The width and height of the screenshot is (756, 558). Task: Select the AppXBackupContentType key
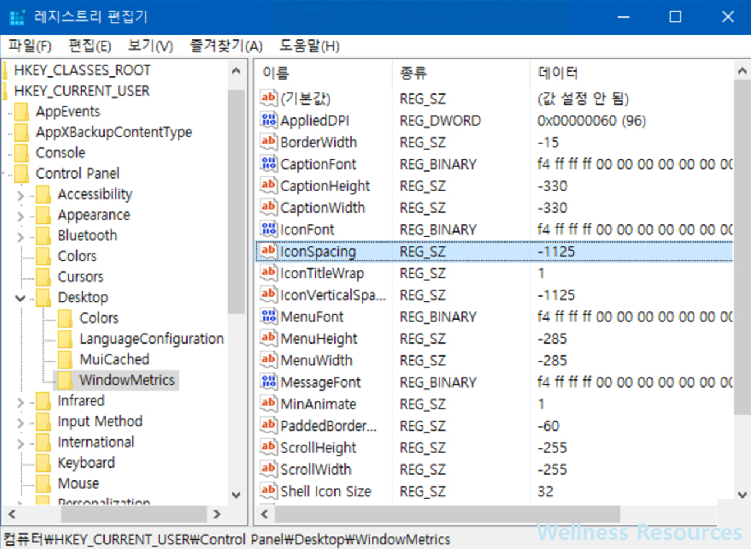pyautogui.click(x=114, y=132)
